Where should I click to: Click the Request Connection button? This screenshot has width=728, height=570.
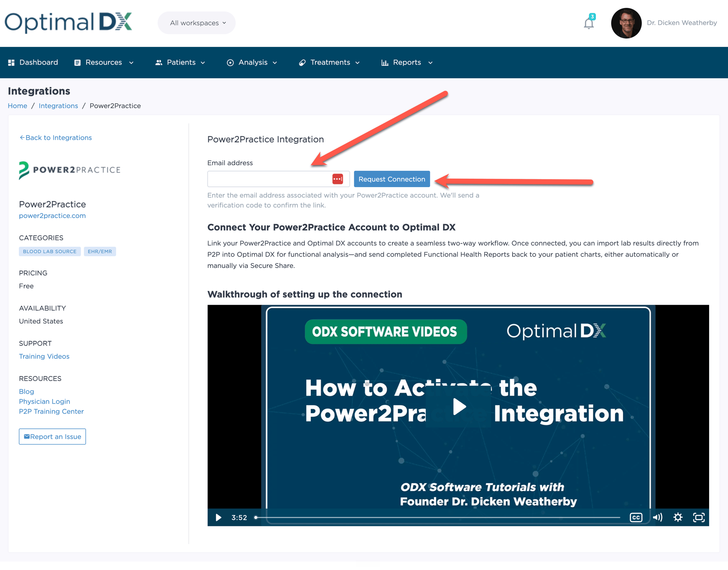coord(392,179)
